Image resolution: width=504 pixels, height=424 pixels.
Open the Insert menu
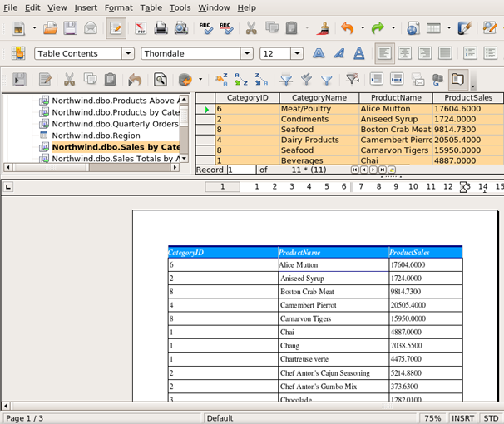[86, 7]
